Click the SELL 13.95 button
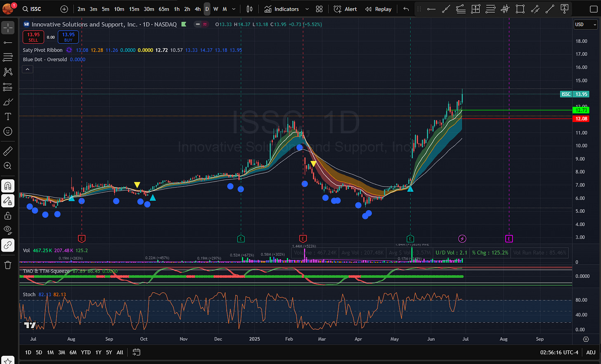This screenshot has width=601, height=364. [33, 37]
